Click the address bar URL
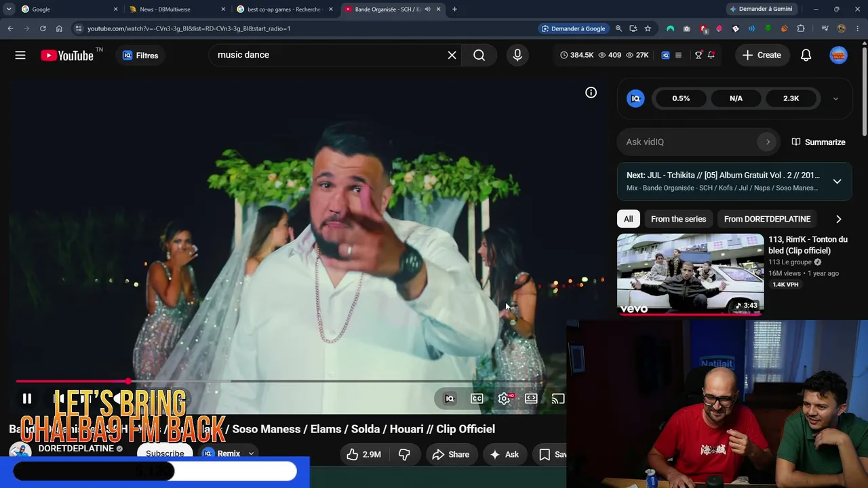This screenshot has width=868, height=488. (x=189, y=28)
